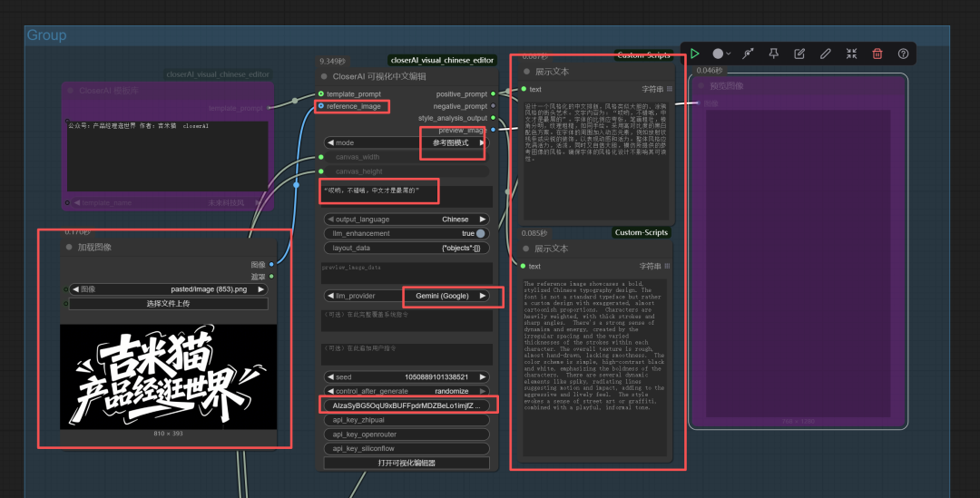Screen dimensions: 980x498
Task: Click the positive_prompt output socket
Action: [x=493, y=93]
